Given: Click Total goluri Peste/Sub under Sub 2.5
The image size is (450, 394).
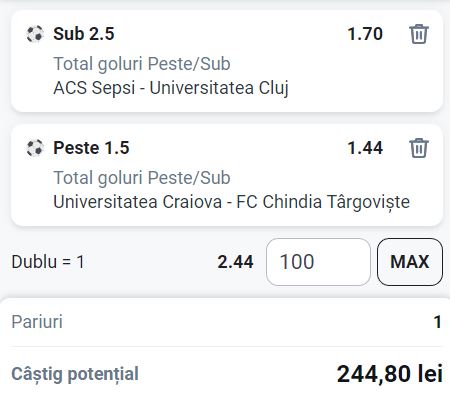Looking at the screenshot, I should (142, 64).
